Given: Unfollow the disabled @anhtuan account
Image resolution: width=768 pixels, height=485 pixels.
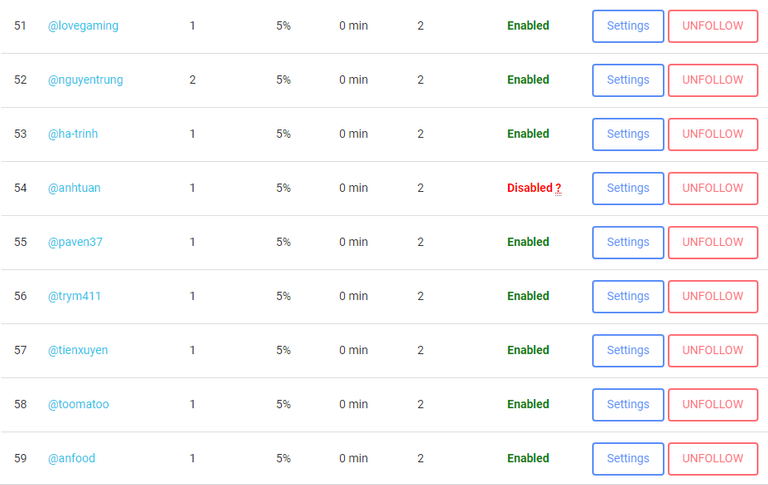Looking at the screenshot, I should [x=712, y=188].
